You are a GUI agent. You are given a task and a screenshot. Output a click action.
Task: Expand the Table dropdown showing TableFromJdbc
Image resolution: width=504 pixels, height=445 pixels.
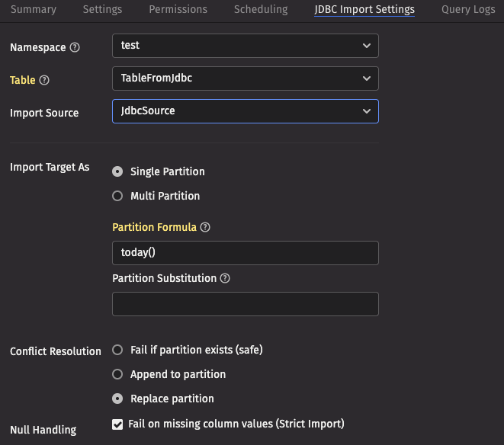click(x=245, y=78)
